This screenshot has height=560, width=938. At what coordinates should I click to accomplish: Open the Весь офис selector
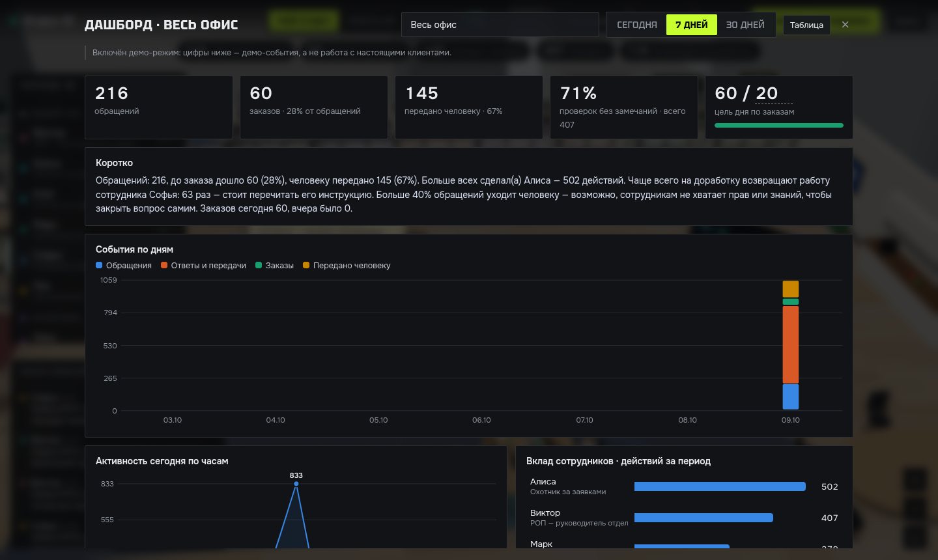500,25
